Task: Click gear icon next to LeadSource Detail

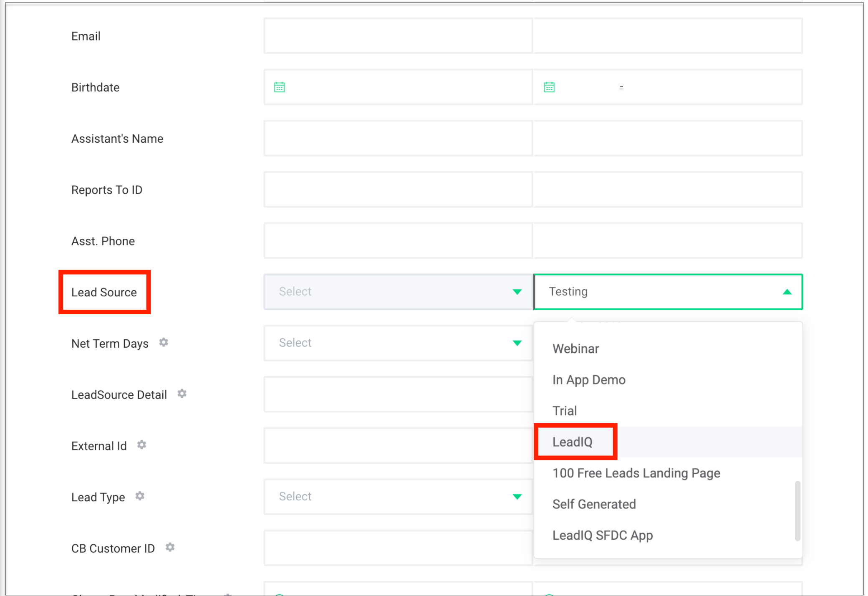Action: (x=182, y=394)
